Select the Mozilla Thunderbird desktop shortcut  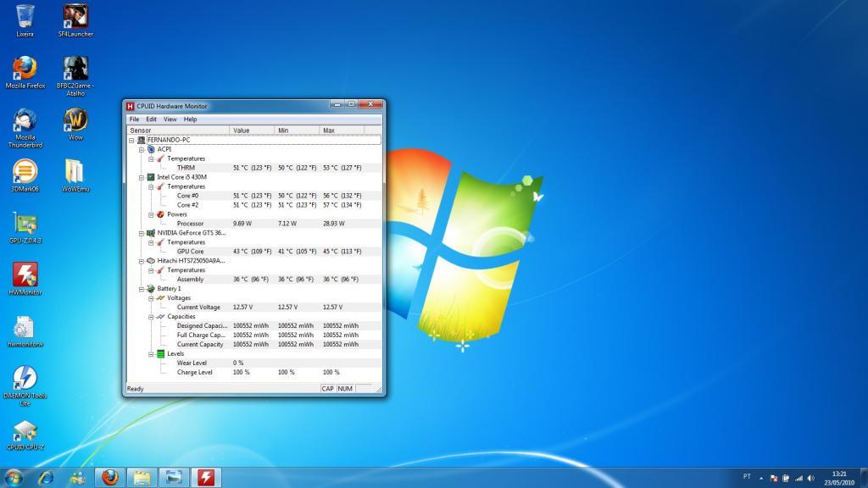pyautogui.click(x=25, y=128)
